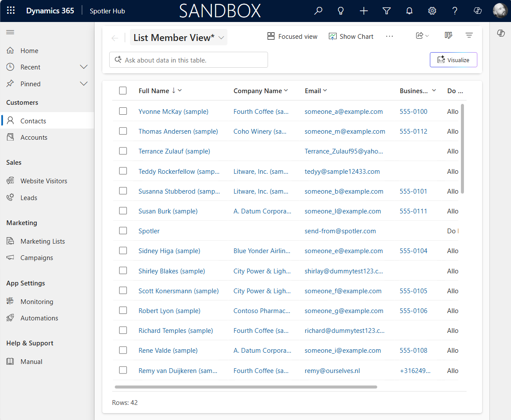Check the Sidney Higa row checkbox
Viewport: 511px width, 420px height.
click(123, 251)
